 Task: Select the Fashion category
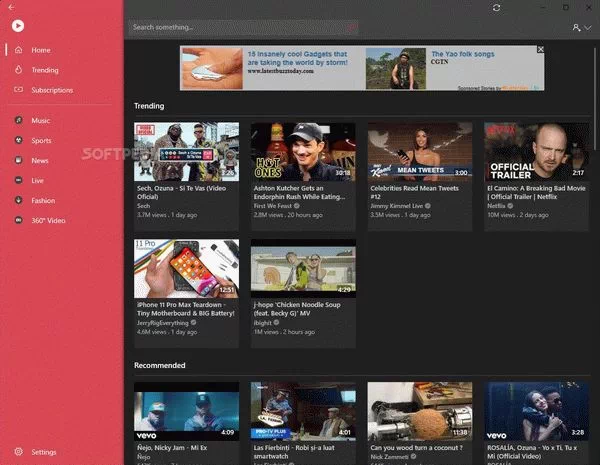(43, 200)
